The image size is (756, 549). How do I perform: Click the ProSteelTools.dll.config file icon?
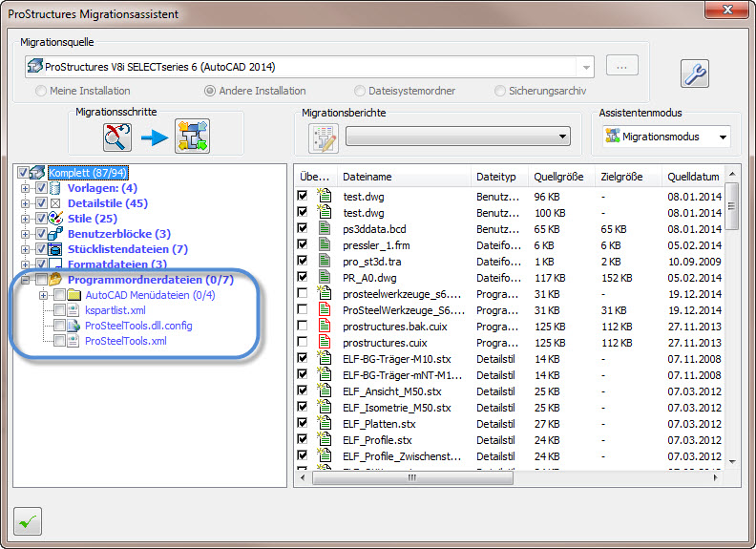click(x=73, y=326)
